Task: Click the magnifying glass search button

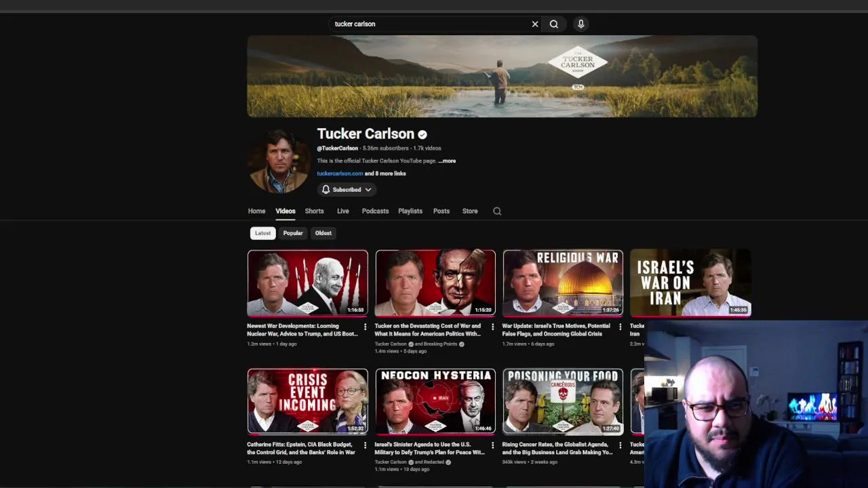Action: (x=554, y=24)
